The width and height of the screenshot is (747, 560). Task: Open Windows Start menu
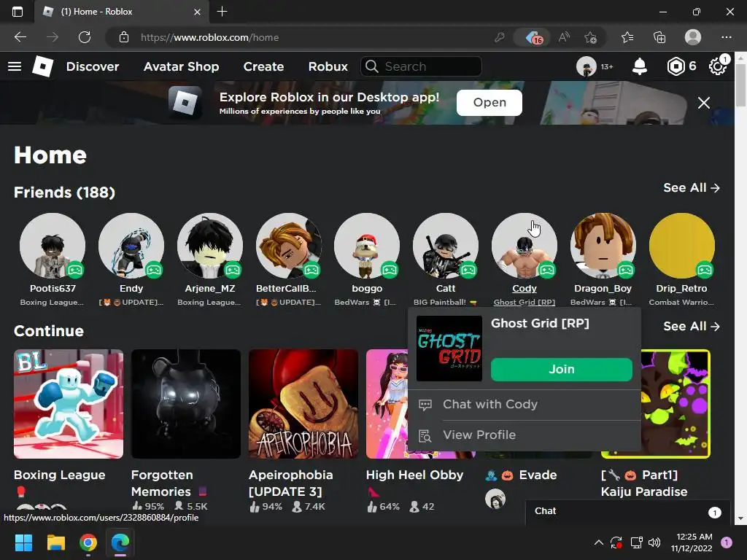pyautogui.click(x=23, y=542)
